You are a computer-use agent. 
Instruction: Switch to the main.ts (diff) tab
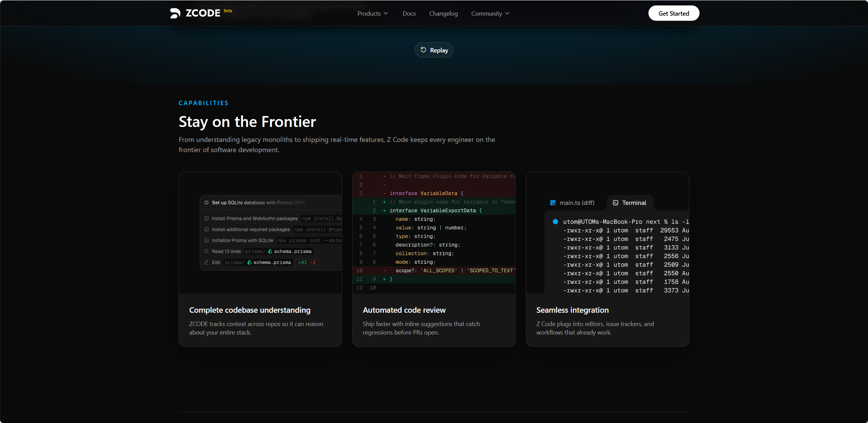click(x=573, y=203)
